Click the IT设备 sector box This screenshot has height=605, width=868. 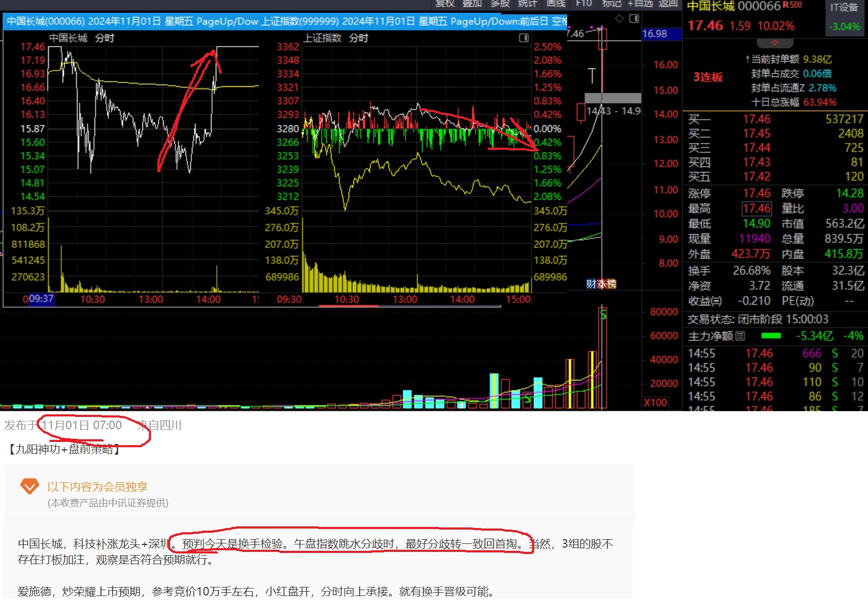tap(844, 17)
